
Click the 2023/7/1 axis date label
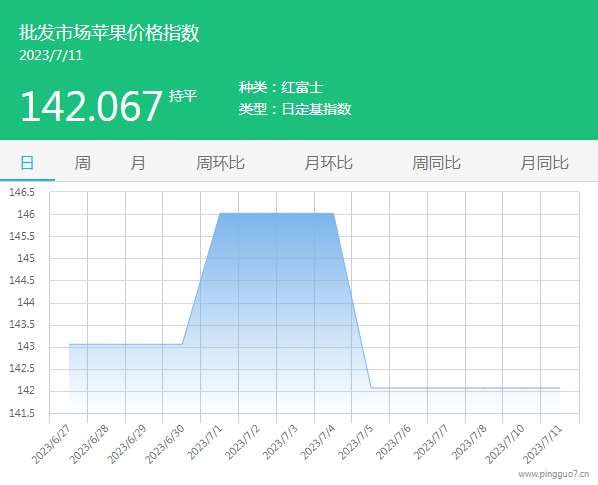tap(204, 442)
